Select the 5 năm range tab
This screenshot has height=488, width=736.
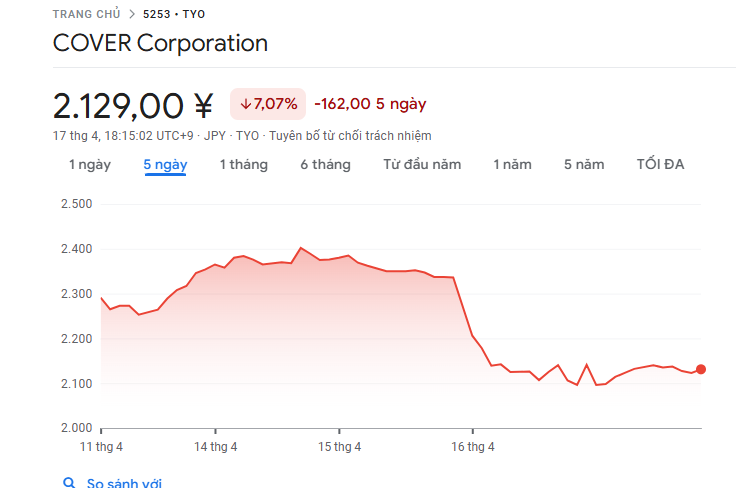tap(584, 165)
